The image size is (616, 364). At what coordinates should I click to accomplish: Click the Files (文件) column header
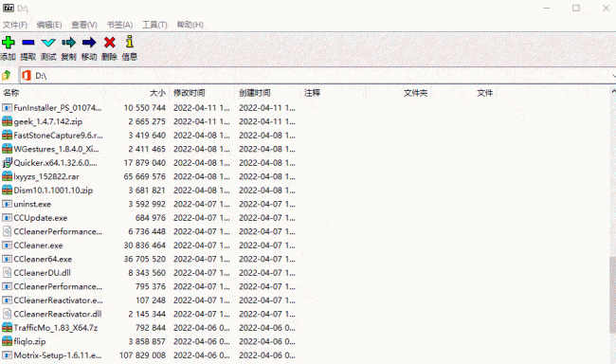pos(463,93)
